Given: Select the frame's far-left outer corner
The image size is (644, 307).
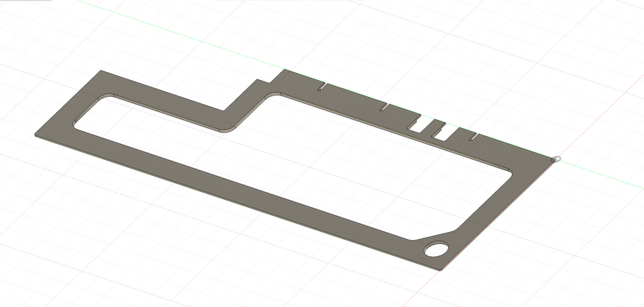Looking at the screenshot, I should pyautogui.click(x=36, y=135).
